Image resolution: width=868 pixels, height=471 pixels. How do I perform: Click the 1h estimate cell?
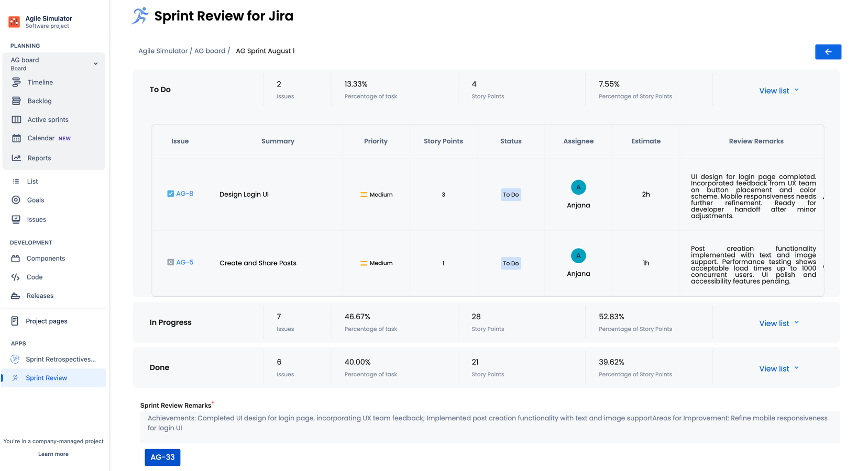pyautogui.click(x=646, y=263)
